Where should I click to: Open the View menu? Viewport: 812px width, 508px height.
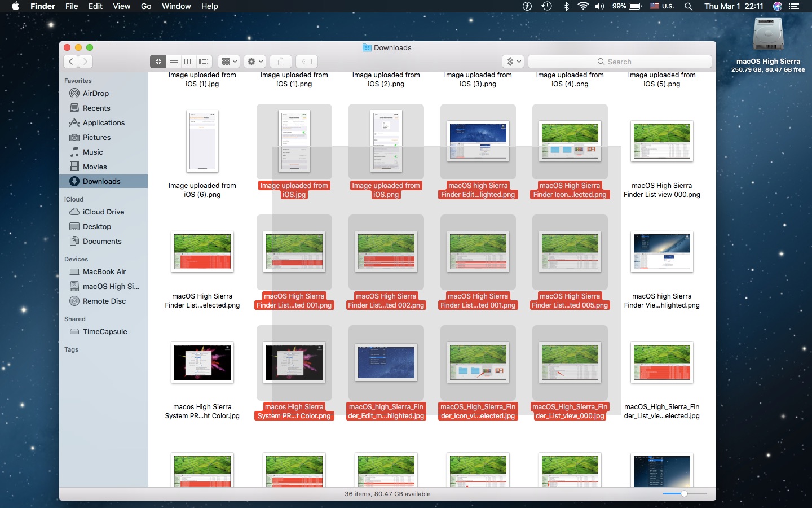point(121,6)
